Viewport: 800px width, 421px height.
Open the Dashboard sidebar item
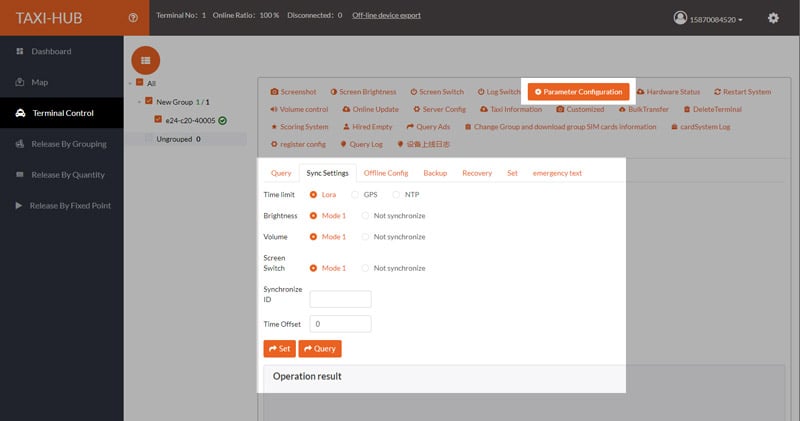point(51,51)
